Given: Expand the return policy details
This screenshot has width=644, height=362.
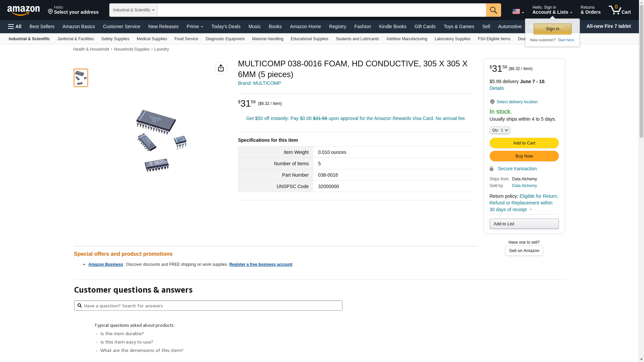Looking at the screenshot, I should [x=530, y=210].
